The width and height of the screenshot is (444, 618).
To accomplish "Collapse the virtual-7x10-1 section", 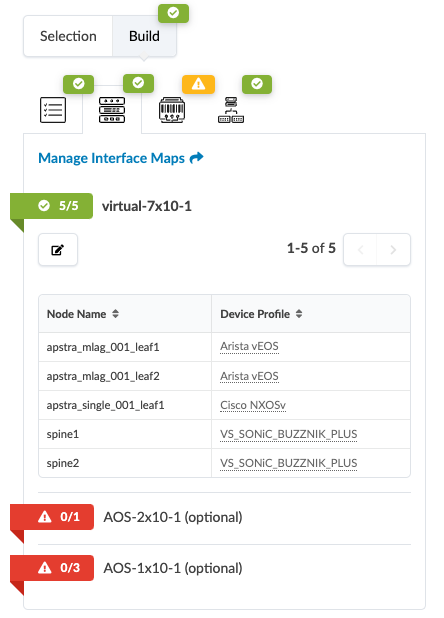I will click(147, 206).
